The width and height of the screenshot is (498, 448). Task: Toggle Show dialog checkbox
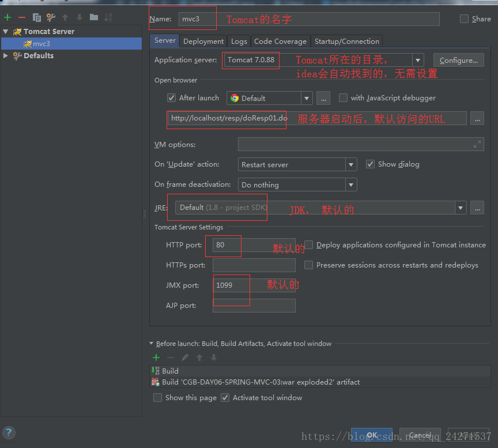tap(370, 164)
